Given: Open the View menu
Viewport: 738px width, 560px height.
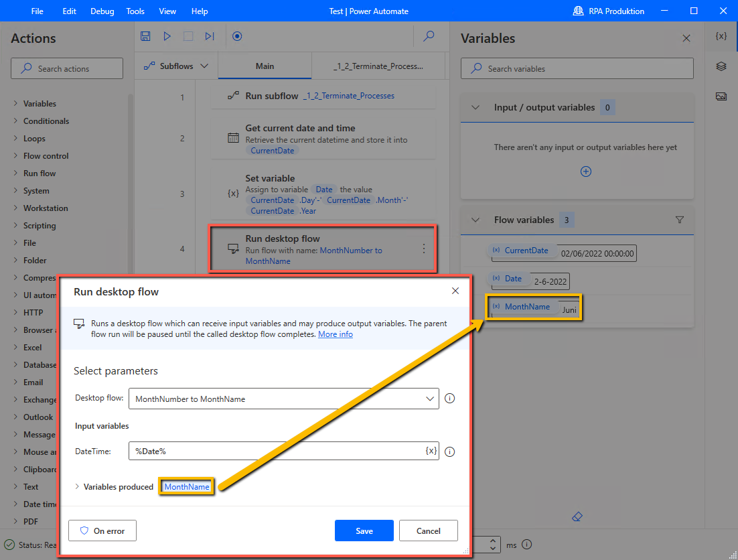Looking at the screenshot, I should pos(167,11).
